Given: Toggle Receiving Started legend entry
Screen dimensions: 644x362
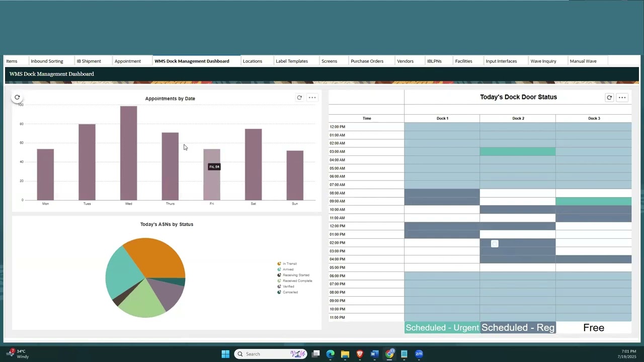Looking at the screenshot, I should pyautogui.click(x=293, y=275).
